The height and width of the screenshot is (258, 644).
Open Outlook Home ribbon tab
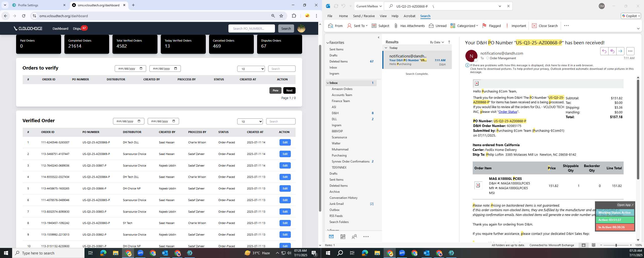[343, 16]
